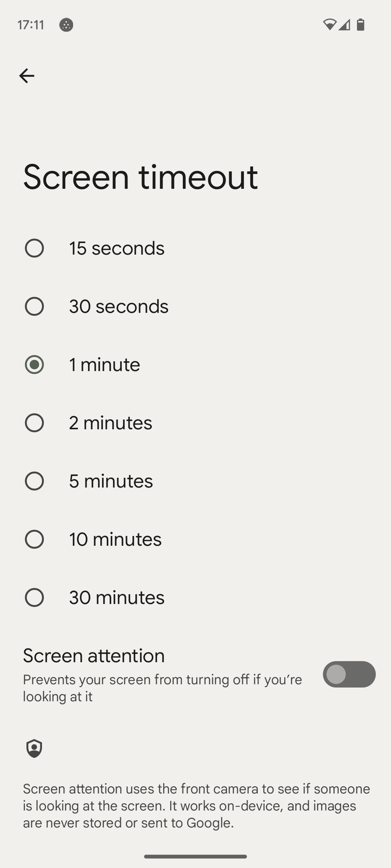This screenshot has width=391, height=868.
Task: Tap the battery status icon
Action: coord(360,25)
